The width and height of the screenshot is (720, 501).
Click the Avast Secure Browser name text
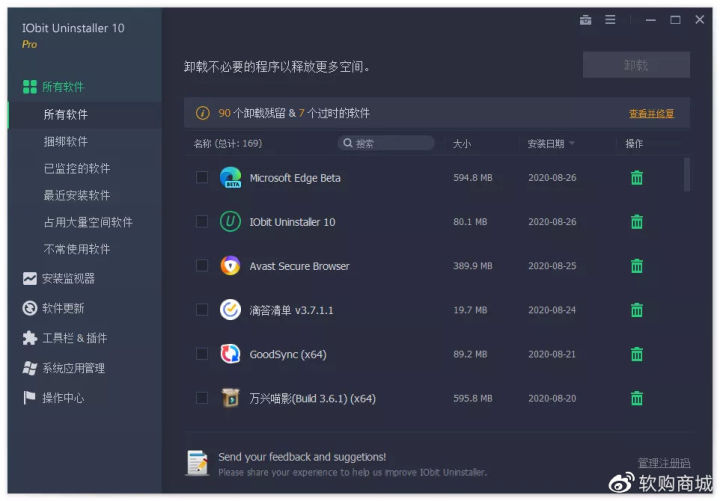tap(299, 266)
